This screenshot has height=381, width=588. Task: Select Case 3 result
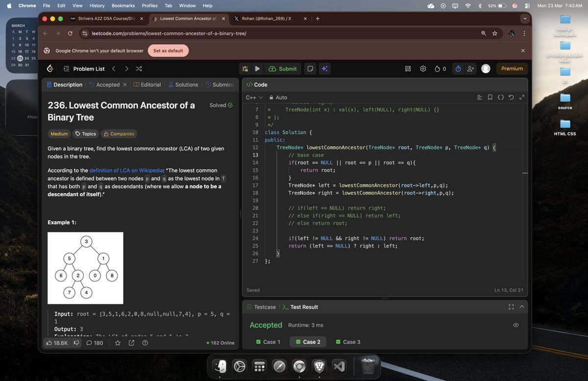click(348, 342)
